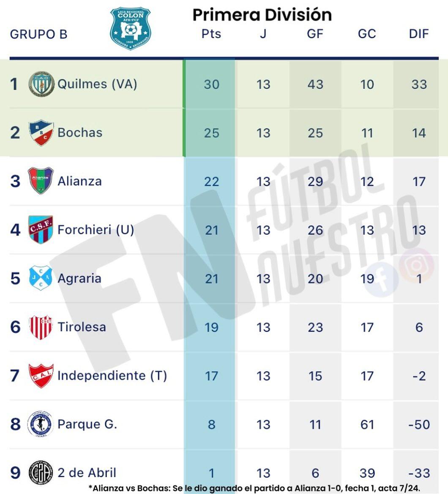Screen dimensions: 448x494
Task: Click the Parque G. round emblem
Action: 41,424
